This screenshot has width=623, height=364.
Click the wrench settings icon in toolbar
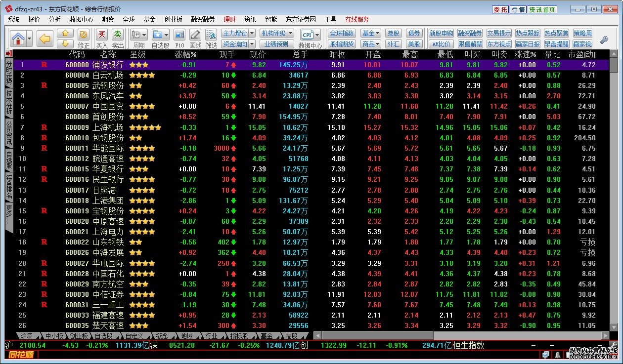[604, 39]
